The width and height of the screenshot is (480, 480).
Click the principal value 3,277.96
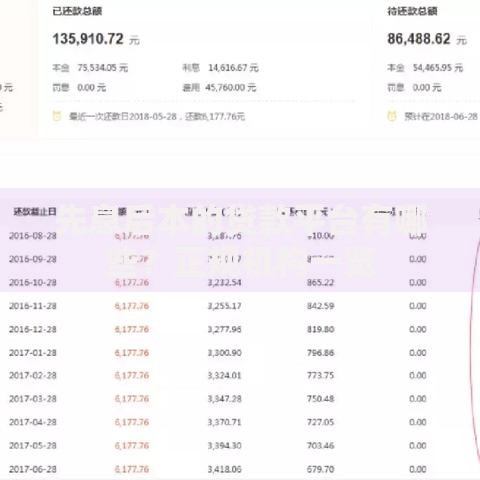(x=224, y=329)
